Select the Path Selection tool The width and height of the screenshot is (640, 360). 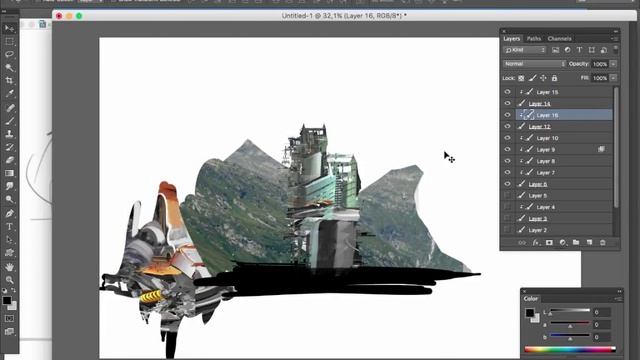pos(9,240)
